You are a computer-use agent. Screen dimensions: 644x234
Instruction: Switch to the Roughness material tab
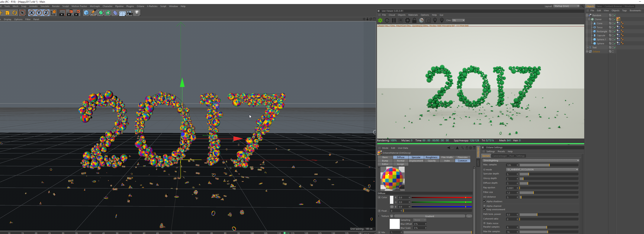[x=431, y=157]
